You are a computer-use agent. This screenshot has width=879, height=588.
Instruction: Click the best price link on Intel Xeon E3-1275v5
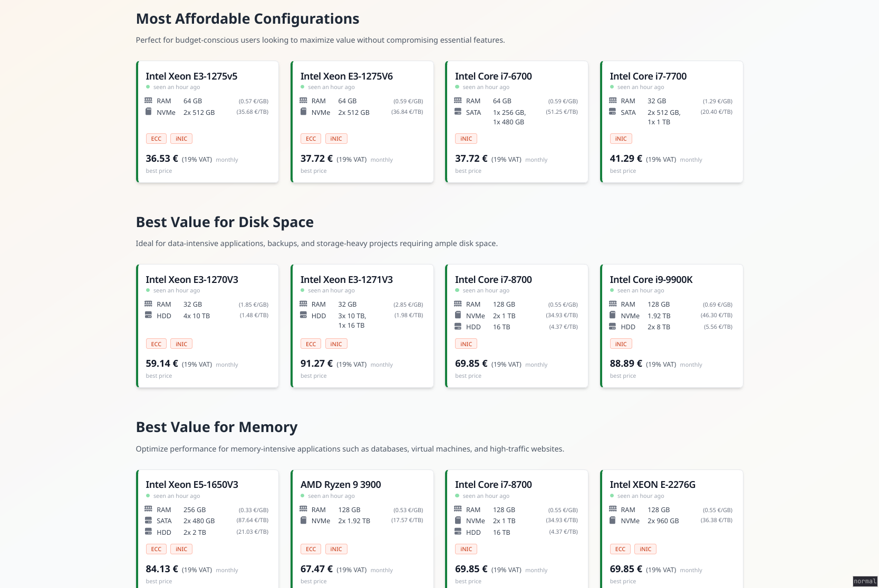coord(159,171)
